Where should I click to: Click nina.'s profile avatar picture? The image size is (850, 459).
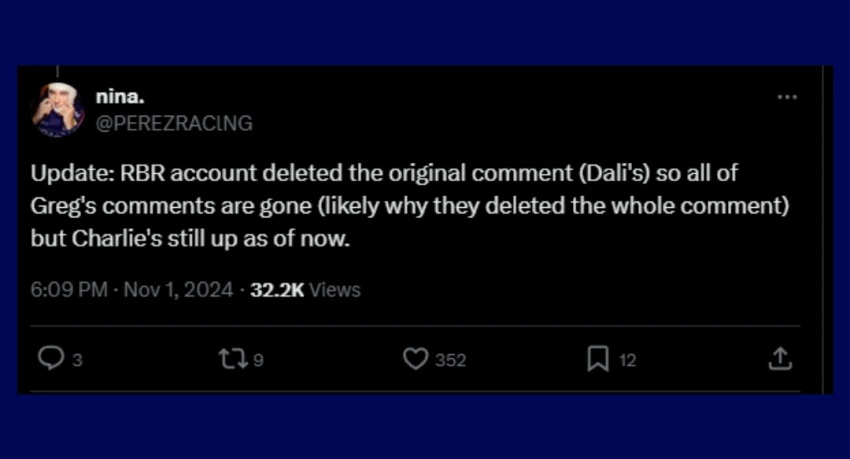[58, 110]
